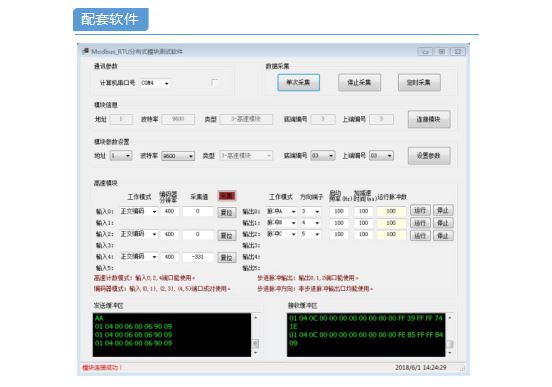This screenshot has width=552, height=387.
Task: Click the 运行 button for 输出2
Action: (420, 236)
